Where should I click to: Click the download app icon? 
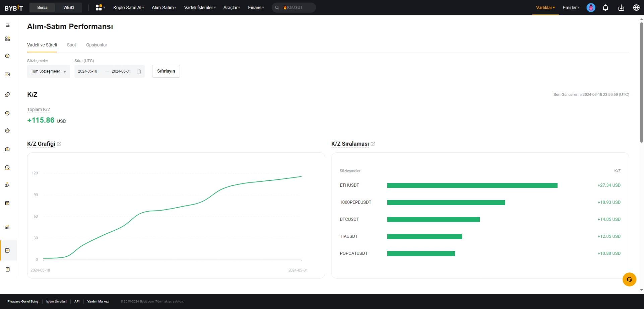[621, 7]
